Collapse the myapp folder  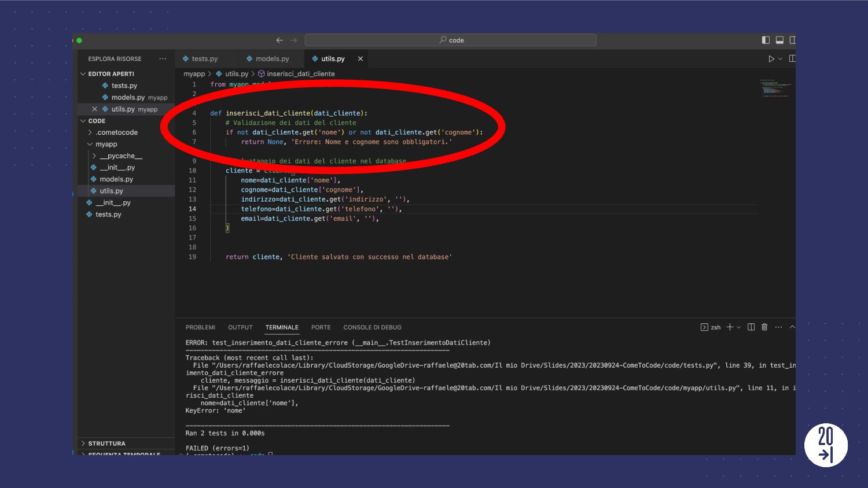tap(106, 145)
